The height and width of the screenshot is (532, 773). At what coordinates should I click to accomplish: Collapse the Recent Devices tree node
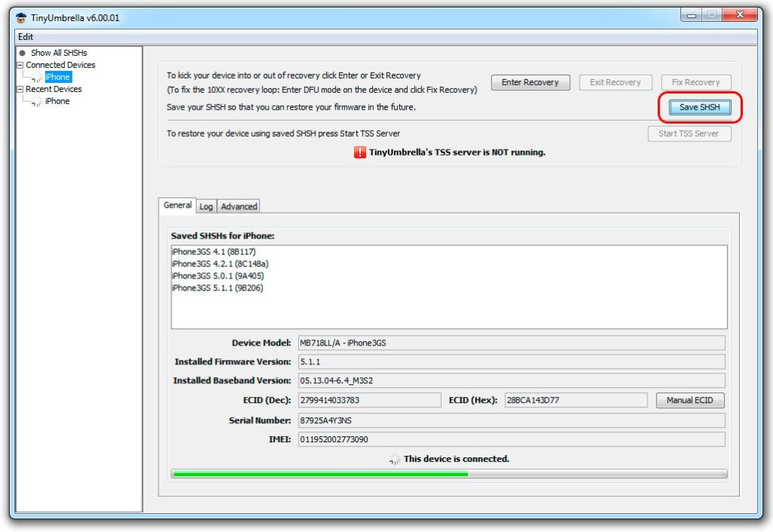(x=20, y=89)
